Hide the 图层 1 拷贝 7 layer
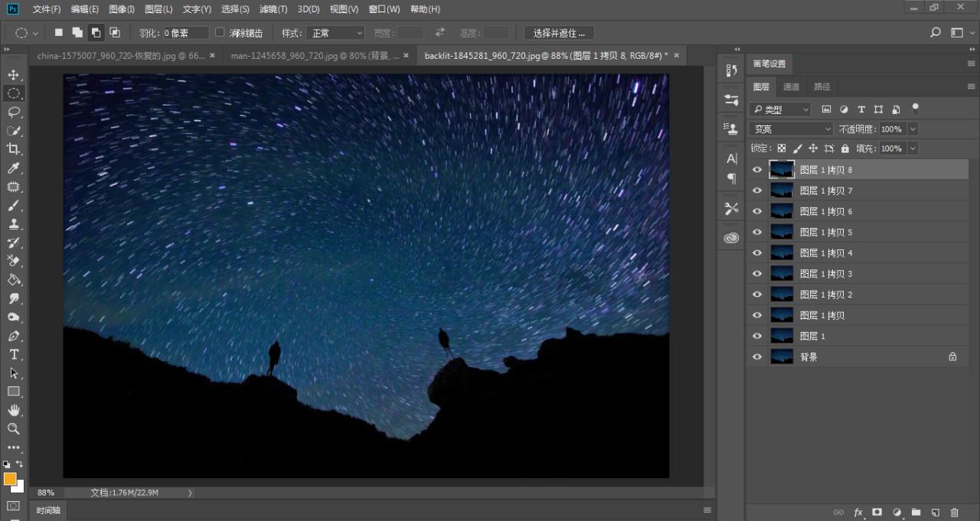Screen dimensions: 980x521 [x=757, y=190]
